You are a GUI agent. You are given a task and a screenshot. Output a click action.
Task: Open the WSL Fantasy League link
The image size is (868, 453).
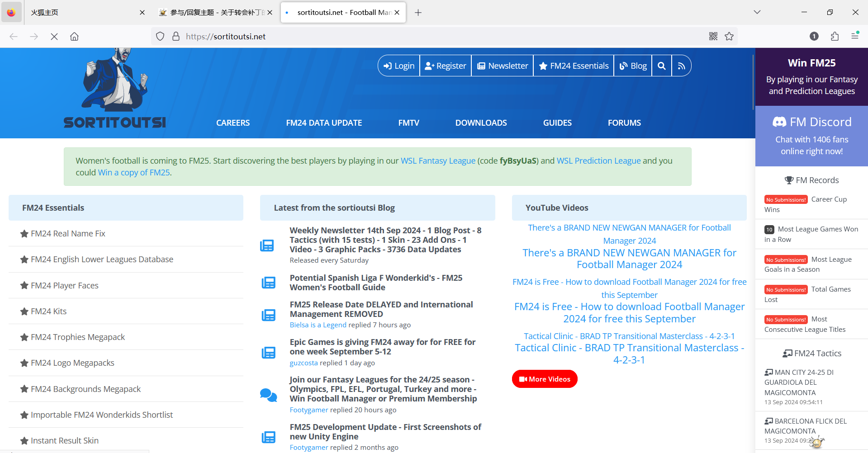tap(438, 161)
